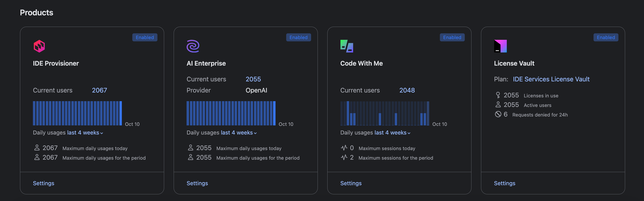Click the IDE Provisioner product icon
Image resolution: width=644 pixels, height=201 pixels.
coord(39,46)
